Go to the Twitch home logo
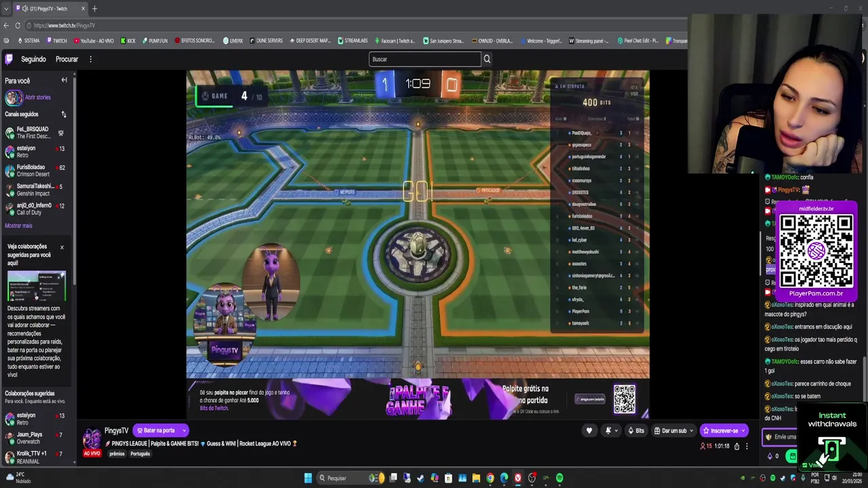This screenshot has height=488, width=868. (8, 59)
